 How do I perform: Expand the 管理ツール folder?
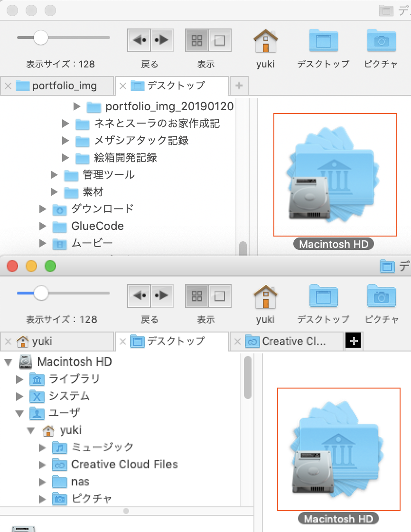[x=54, y=175]
